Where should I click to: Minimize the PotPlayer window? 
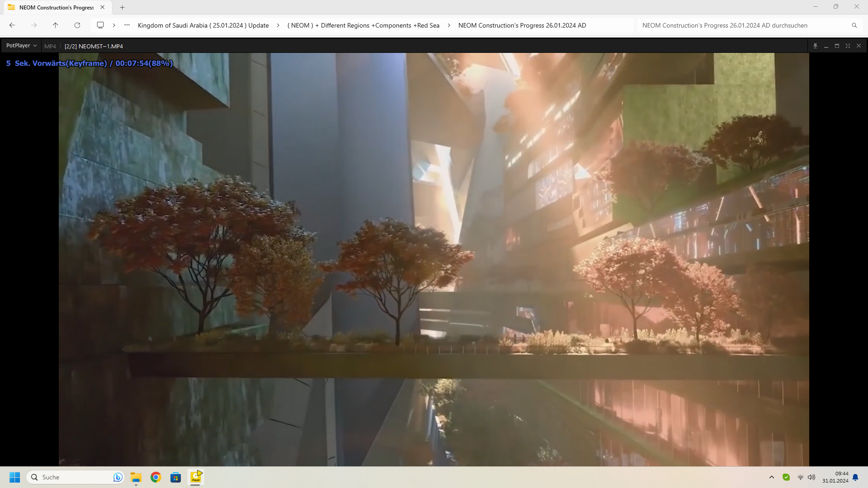826,46
